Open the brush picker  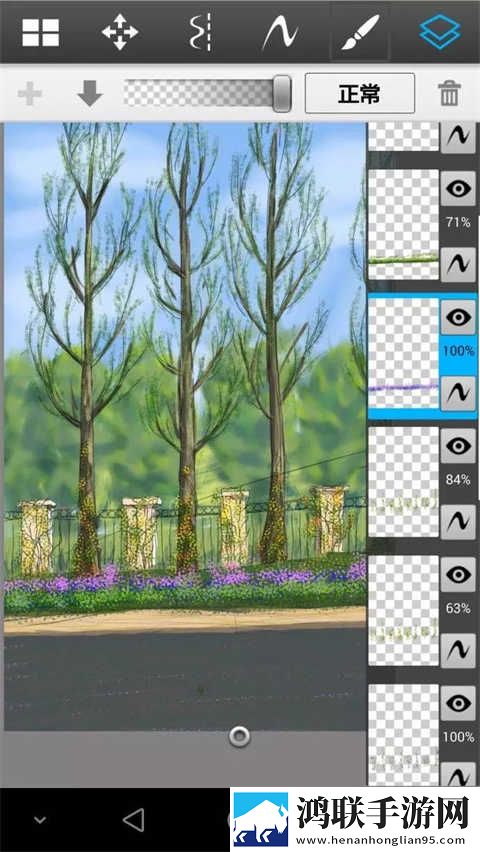pos(359,33)
